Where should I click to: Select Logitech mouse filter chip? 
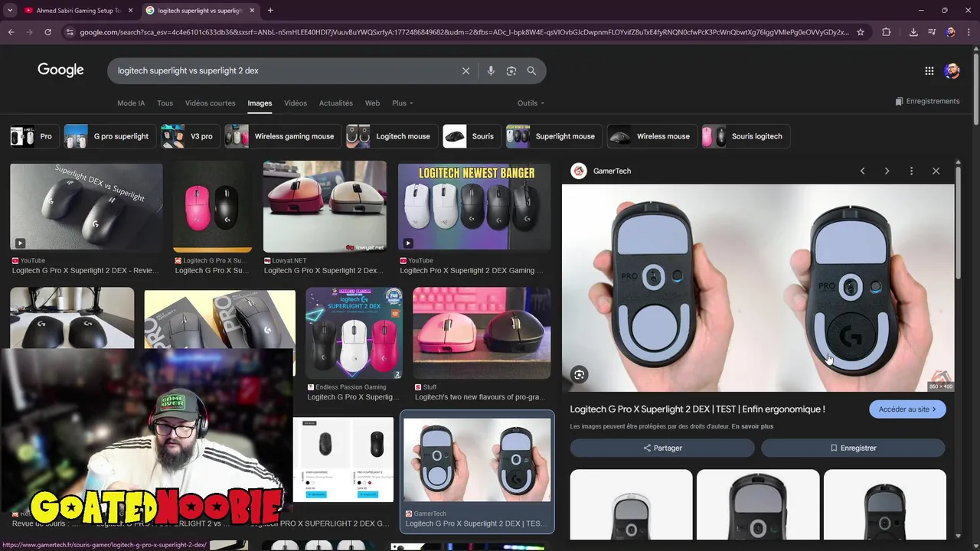(x=392, y=136)
